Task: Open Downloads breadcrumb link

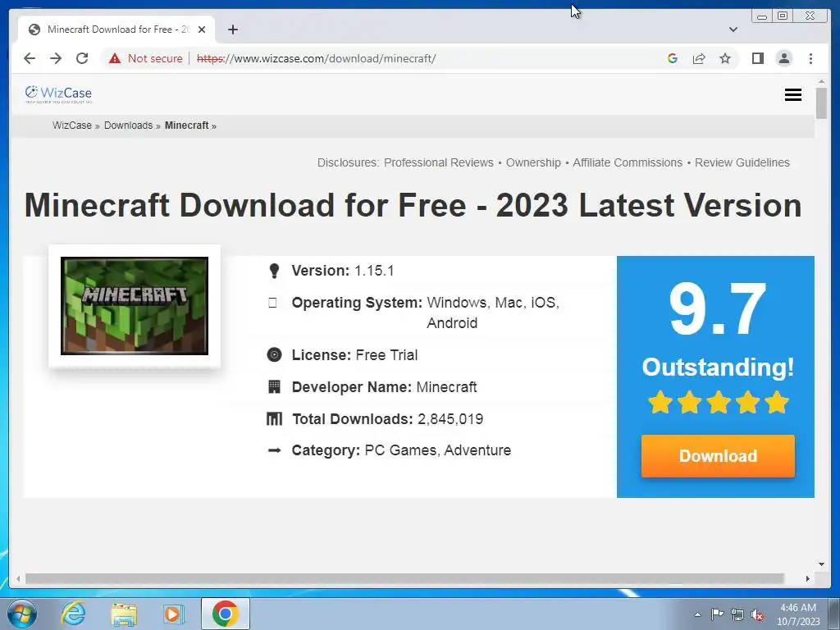Action: (x=128, y=126)
